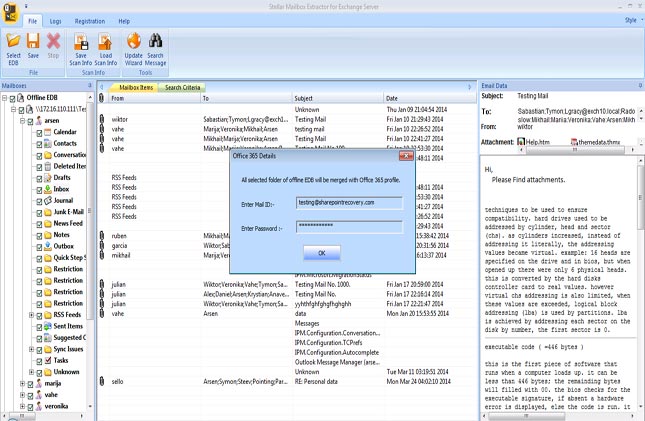
Task: Expand the veronika mailbox node
Action: [23, 406]
